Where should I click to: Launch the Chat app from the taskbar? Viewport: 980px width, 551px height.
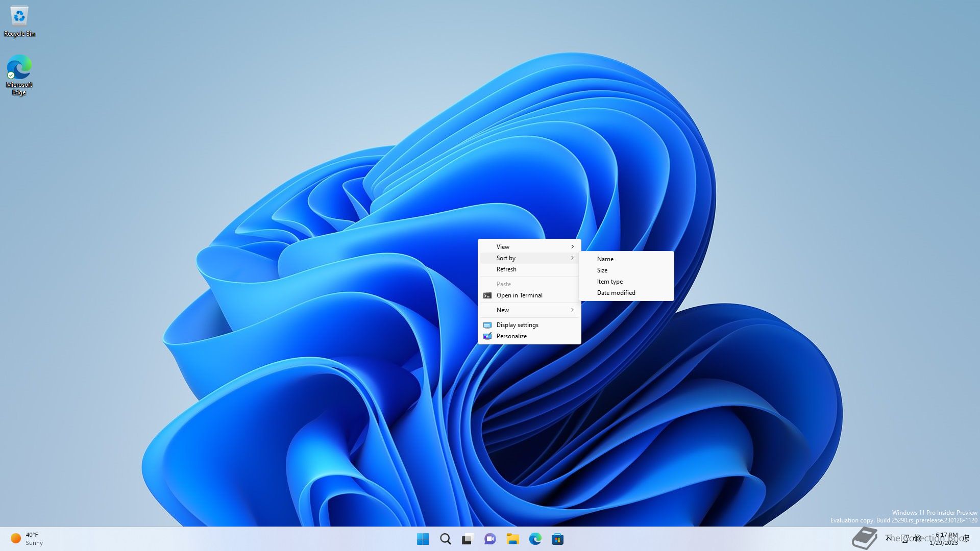490,539
